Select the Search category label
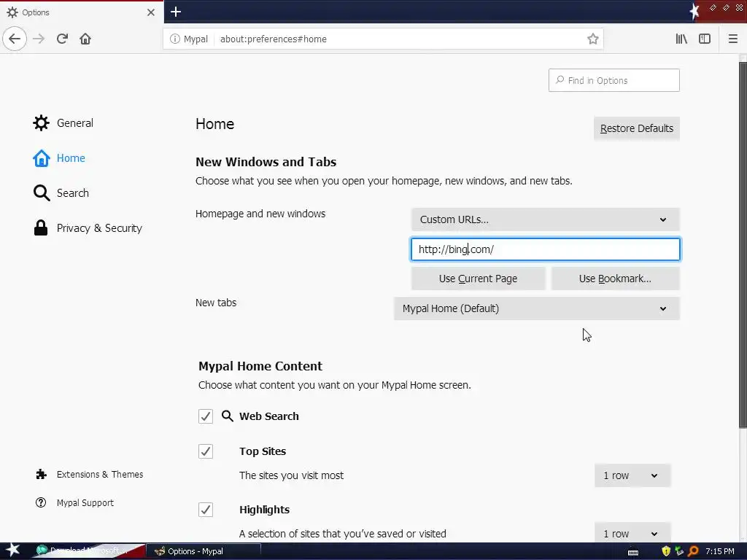 tap(72, 192)
